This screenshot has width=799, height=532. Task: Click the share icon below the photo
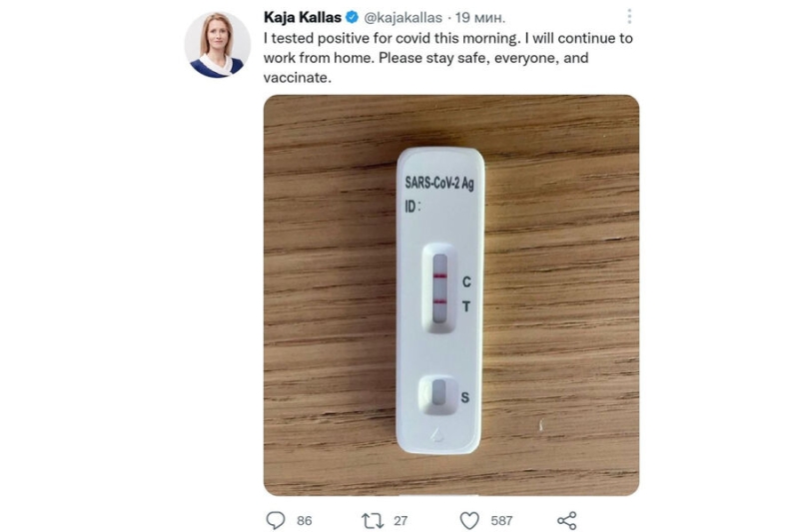click(x=566, y=520)
